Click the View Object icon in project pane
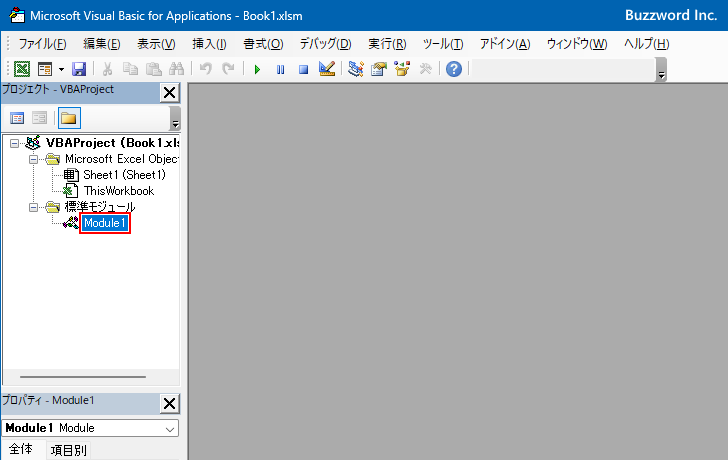The height and width of the screenshot is (460, 728). click(39, 118)
